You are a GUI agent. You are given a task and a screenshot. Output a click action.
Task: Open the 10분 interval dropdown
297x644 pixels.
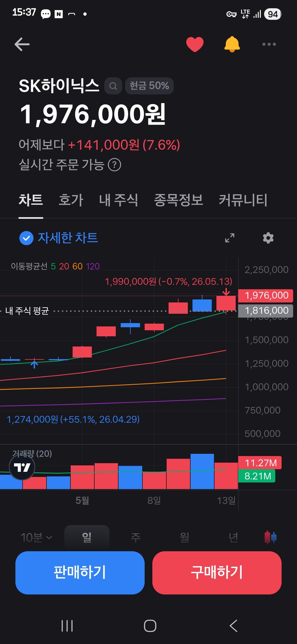(36, 537)
